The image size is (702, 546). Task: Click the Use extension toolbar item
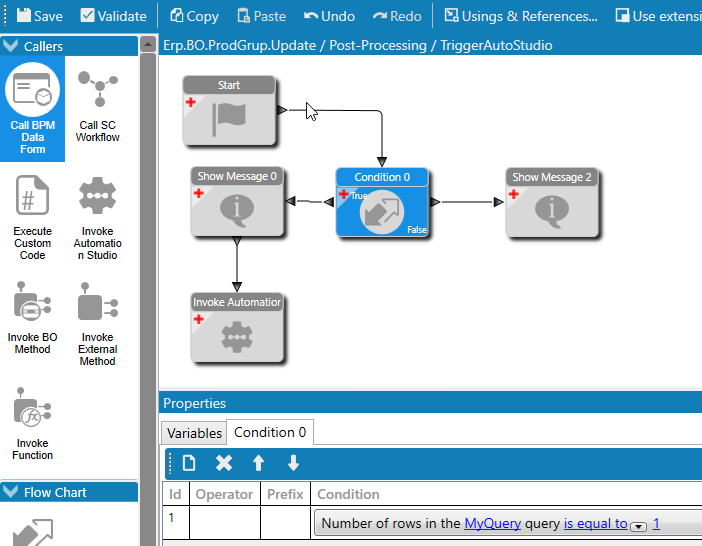click(658, 16)
